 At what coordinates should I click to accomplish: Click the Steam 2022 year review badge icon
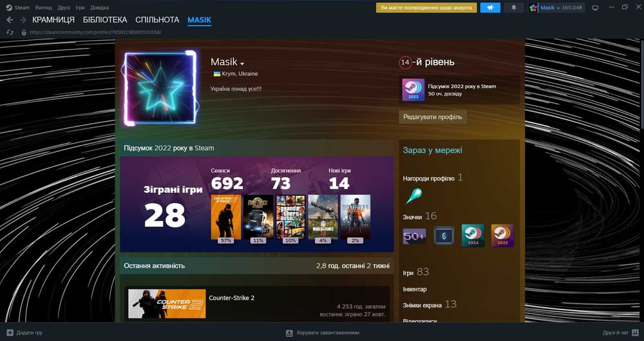(413, 90)
